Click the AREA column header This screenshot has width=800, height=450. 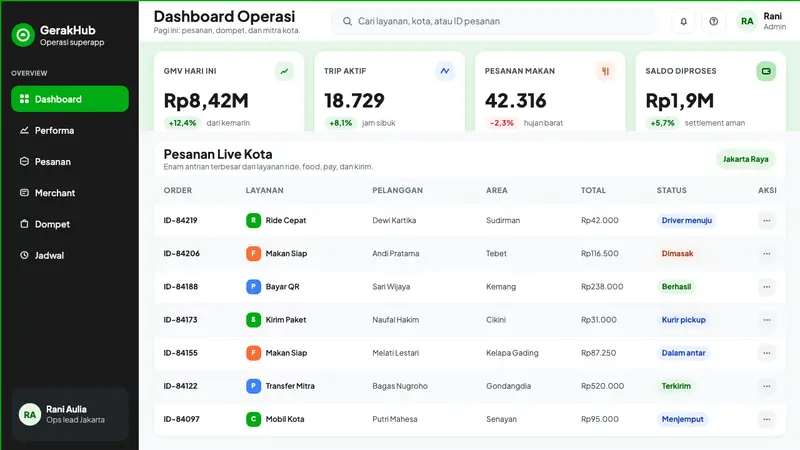coord(496,190)
